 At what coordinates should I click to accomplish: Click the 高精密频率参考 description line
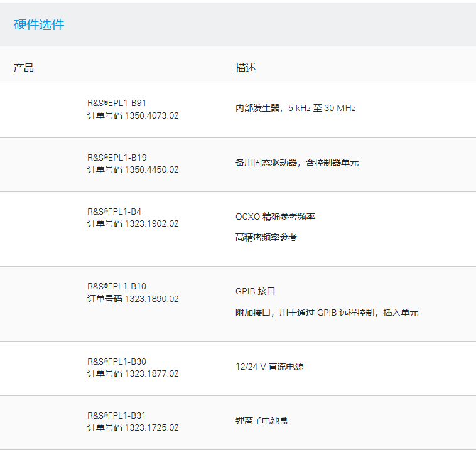pos(266,237)
